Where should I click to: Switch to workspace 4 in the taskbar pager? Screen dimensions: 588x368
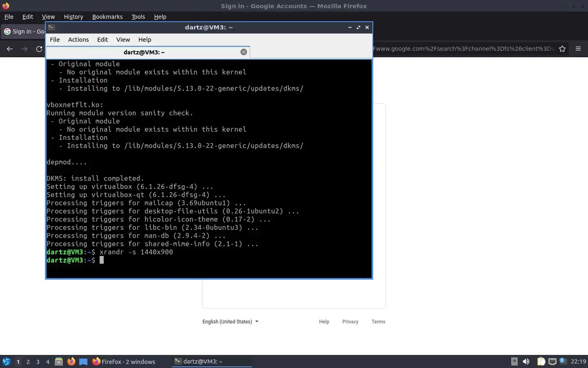47,361
